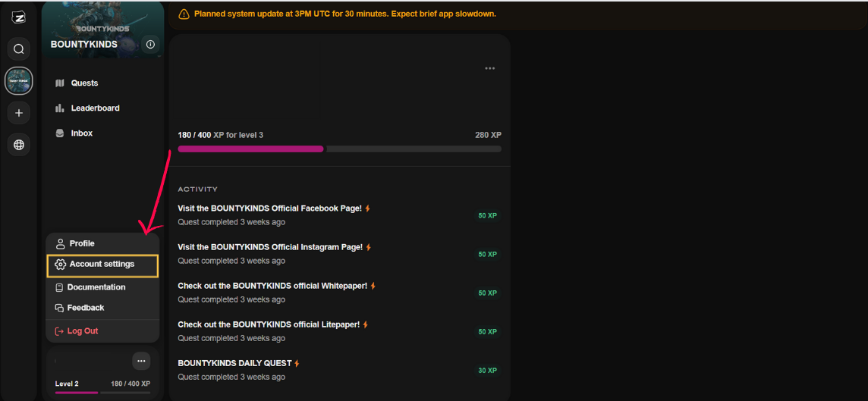Click the planned system update banner text
Viewport: 868px width, 401px height.
pyautogui.click(x=345, y=14)
